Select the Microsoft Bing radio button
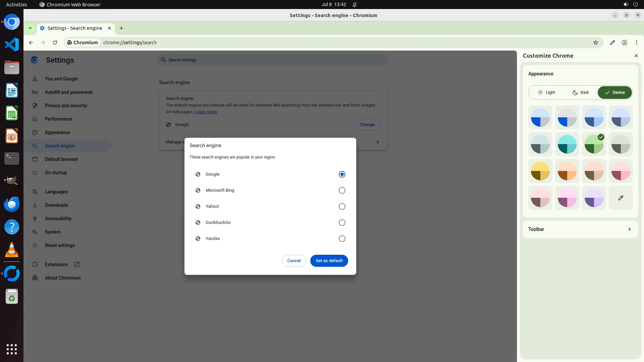 [342, 190]
